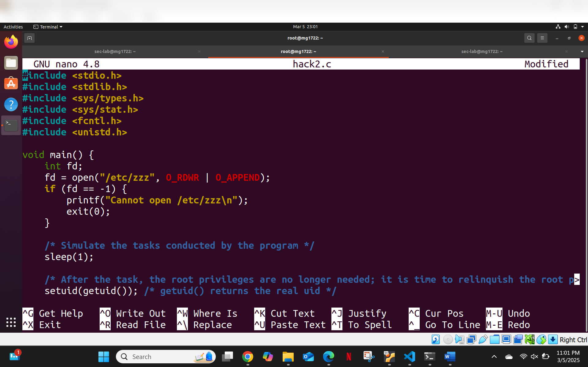Close the root@mg1722 tab
Screen dimensions: 588x367
tap(383, 51)
